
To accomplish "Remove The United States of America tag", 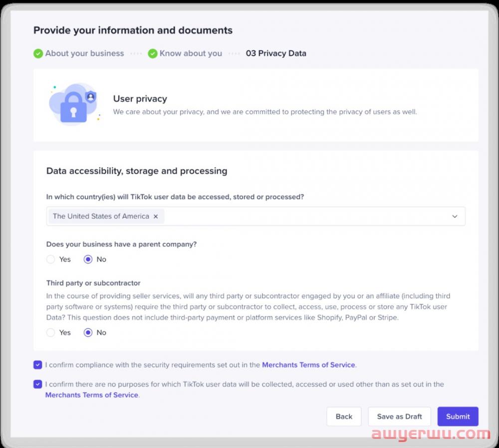I will pyautogui.click(x=156, y=217).
